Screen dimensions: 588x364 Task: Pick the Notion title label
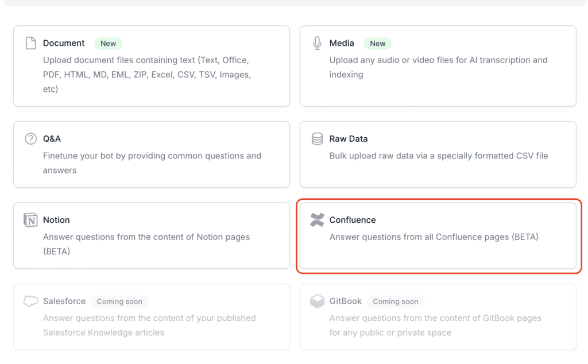point(56,220)
